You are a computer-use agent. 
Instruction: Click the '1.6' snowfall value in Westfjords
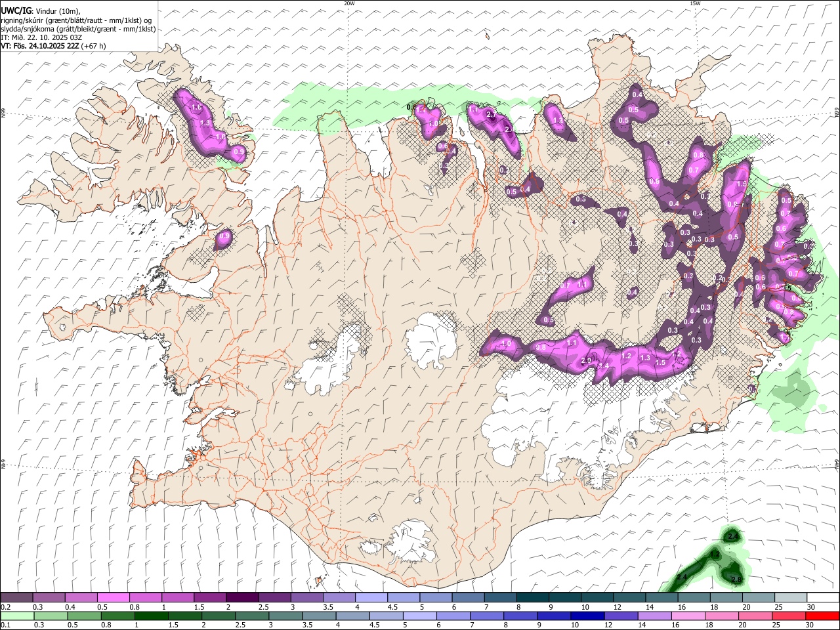(x=196, y=107)
